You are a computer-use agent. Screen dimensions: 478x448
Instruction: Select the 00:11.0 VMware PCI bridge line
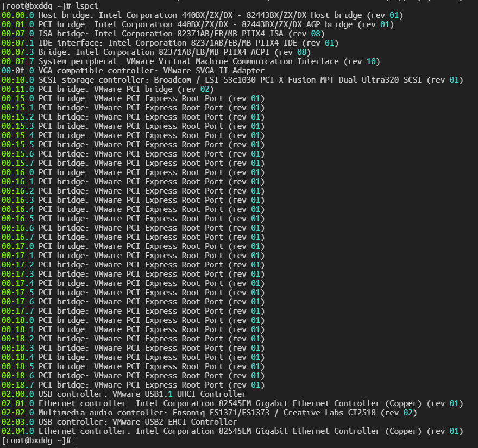108,89
